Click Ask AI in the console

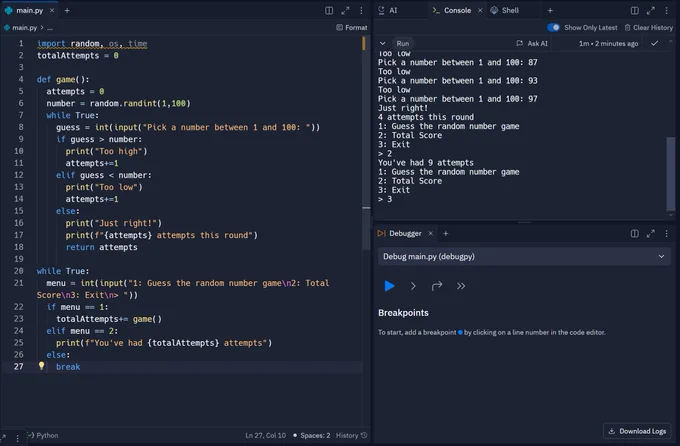coord(532,43)
